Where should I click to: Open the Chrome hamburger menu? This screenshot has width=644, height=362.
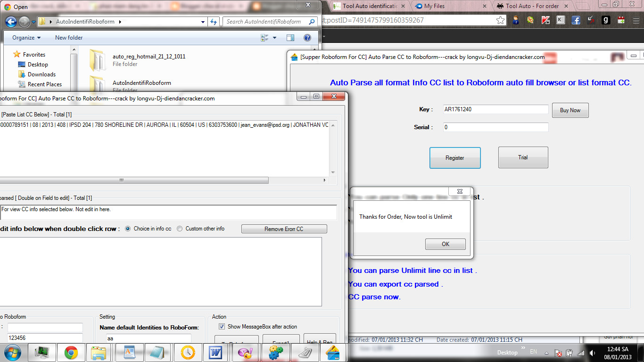click(x=636, y=20)
